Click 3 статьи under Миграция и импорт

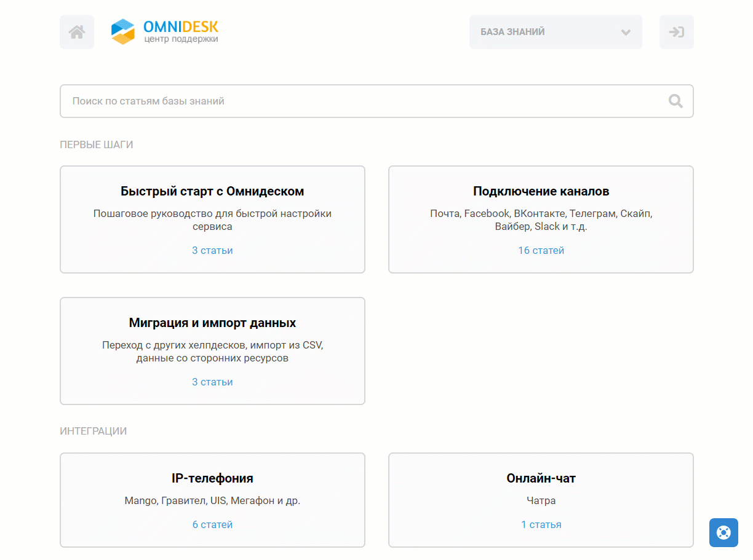[212, 382]
